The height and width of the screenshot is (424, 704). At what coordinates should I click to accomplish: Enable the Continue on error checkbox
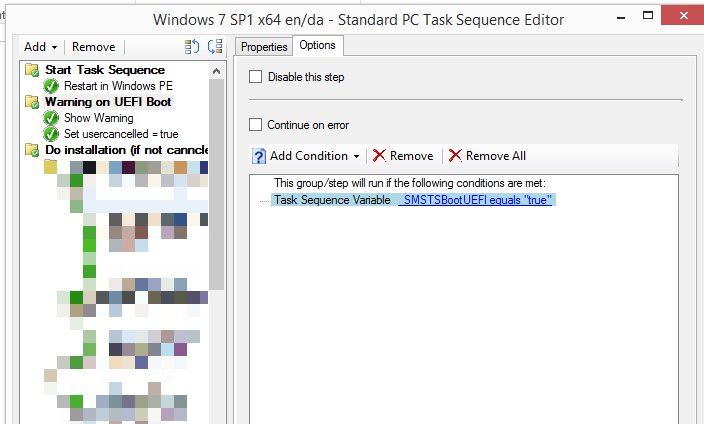point(255,124)
